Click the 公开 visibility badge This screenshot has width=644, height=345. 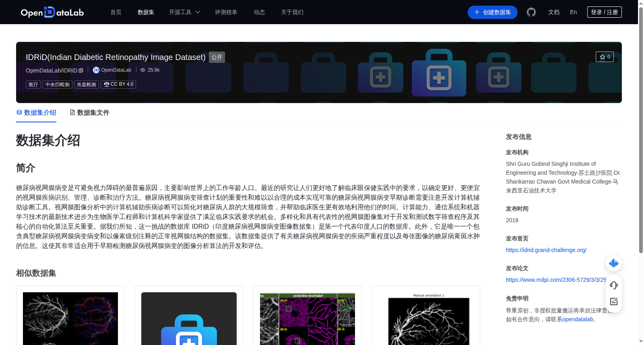[217, 57]
